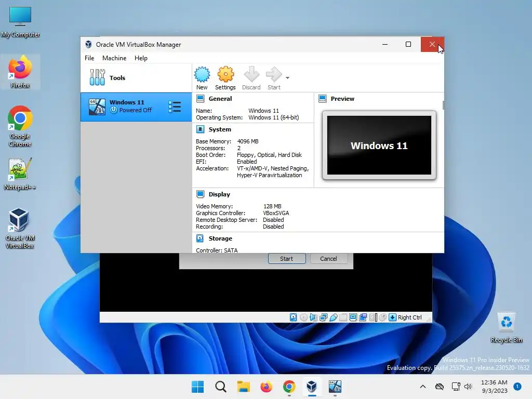Select the Tools entry in sidebar
This screenshot has height=399, width=532.
point(136,78)
